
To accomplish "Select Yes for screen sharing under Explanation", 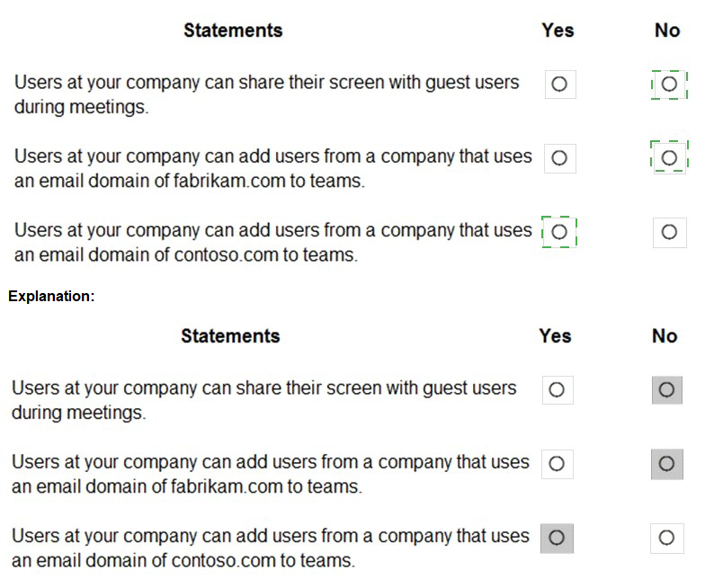I will 557,390.
